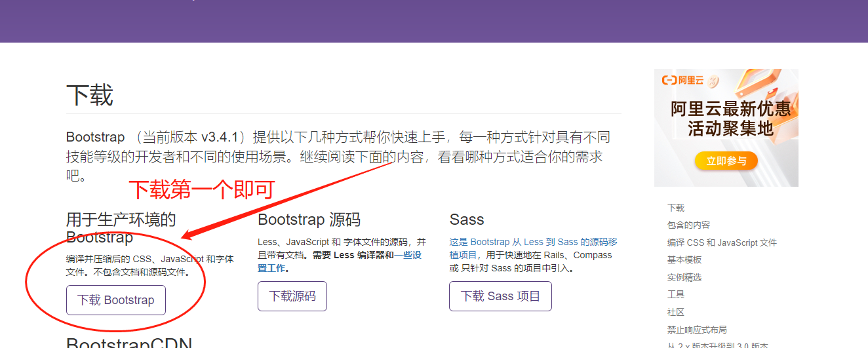Open 编译 CSS 和 JavaScript 文件 sidebar link
Screen dimensions: 868x348
[722, 242]
